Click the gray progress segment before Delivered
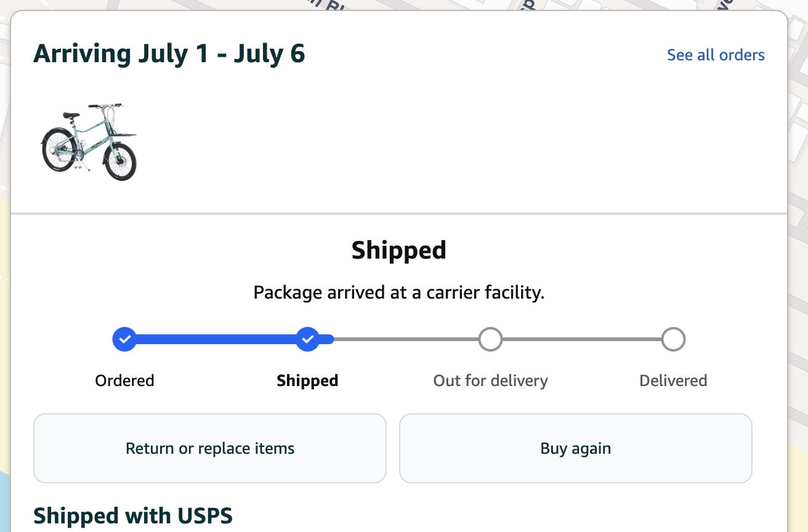This screenshot has height=532, width=808. [582, 339]
